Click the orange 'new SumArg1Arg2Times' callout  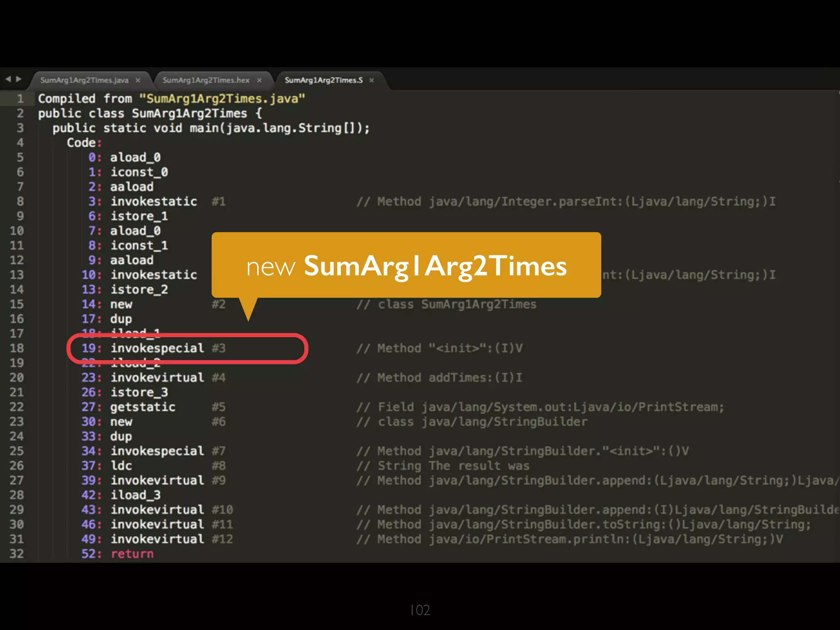point(406,265)
